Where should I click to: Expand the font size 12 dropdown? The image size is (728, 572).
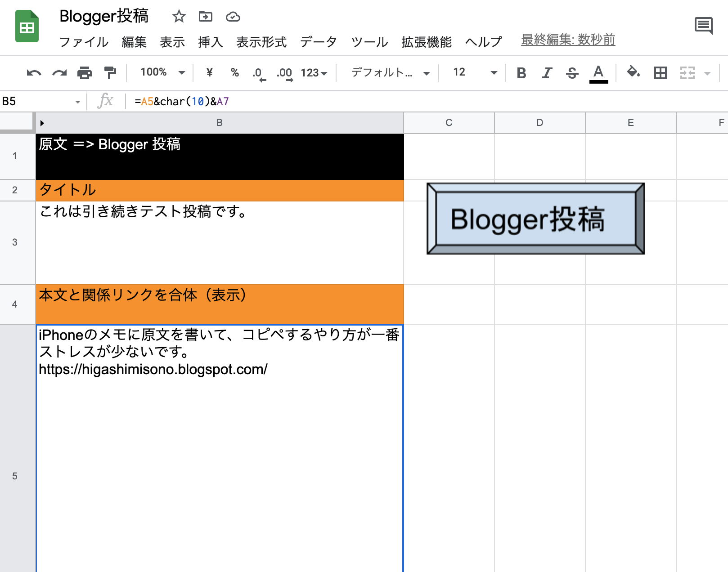tap(494, 73)
